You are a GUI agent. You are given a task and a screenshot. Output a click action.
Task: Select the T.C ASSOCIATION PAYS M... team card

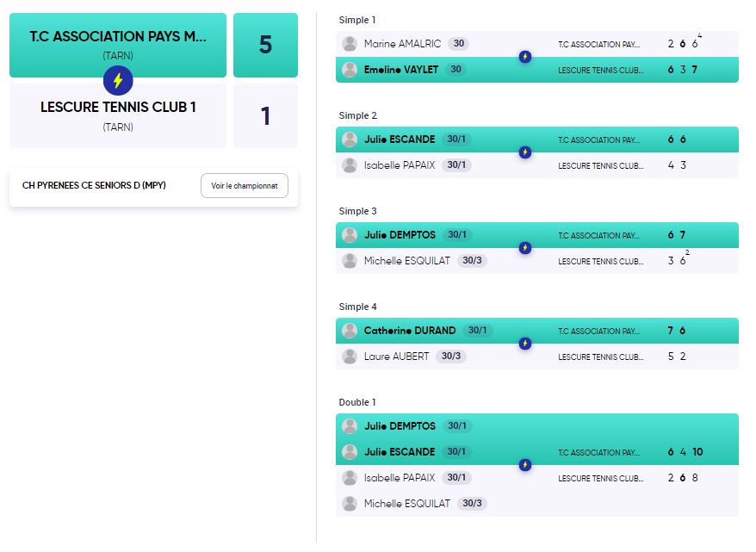coord(118,45)
